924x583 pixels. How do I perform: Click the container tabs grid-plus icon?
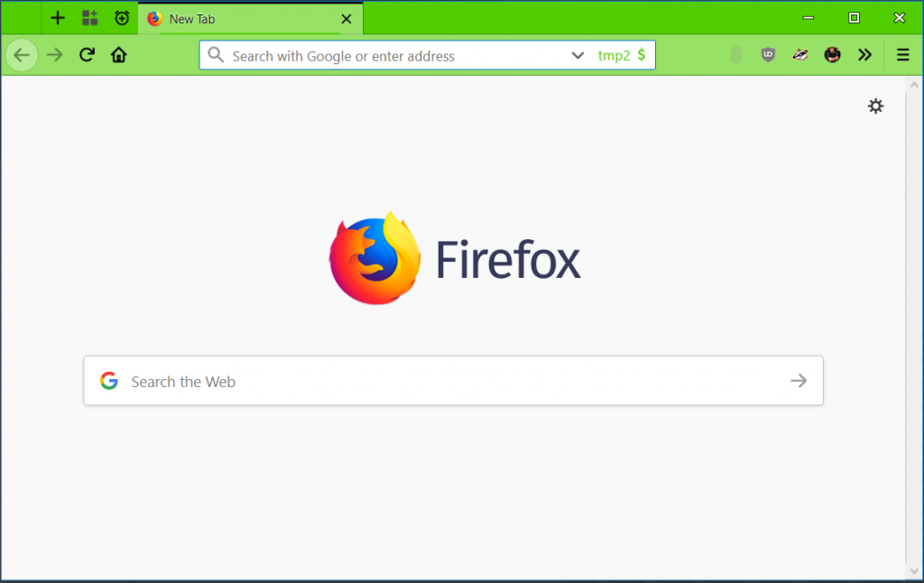coord(89,18)
